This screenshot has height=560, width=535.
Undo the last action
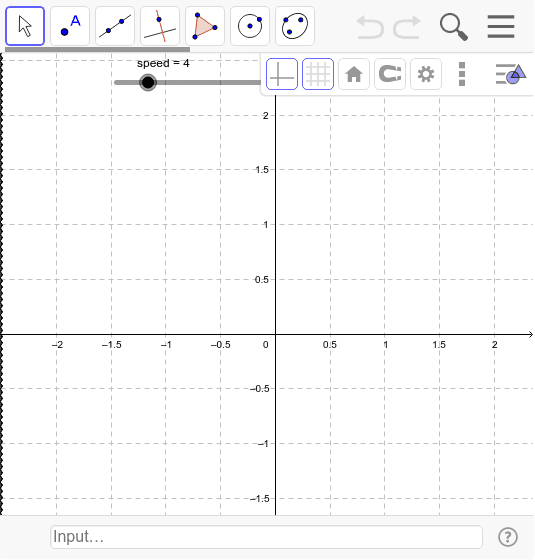point(370,27)
